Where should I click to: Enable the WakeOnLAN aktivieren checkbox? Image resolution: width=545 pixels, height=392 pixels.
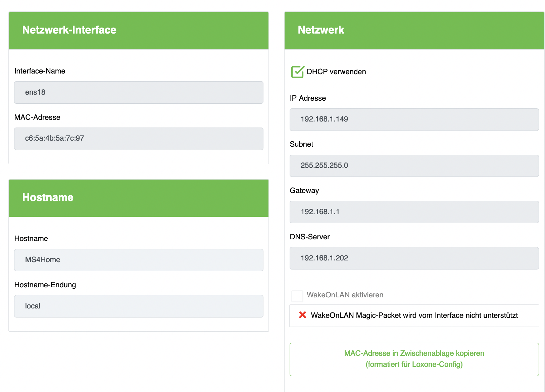tap(297, 296)
